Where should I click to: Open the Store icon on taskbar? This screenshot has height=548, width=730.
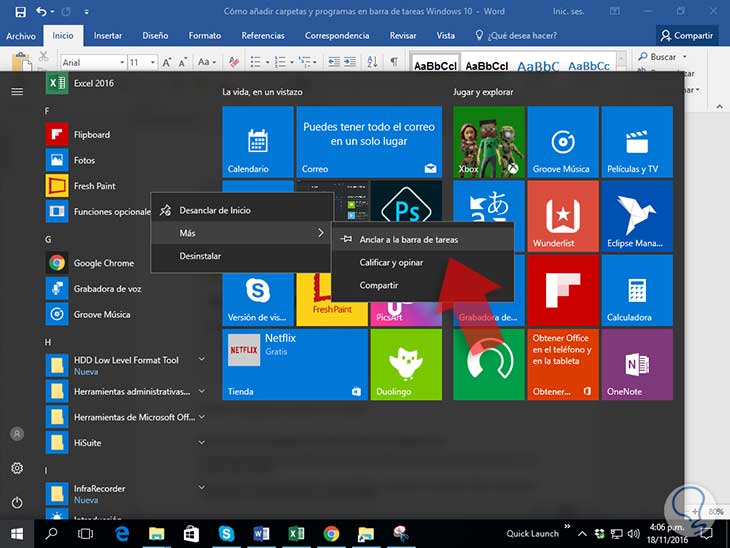coord(191,534)
